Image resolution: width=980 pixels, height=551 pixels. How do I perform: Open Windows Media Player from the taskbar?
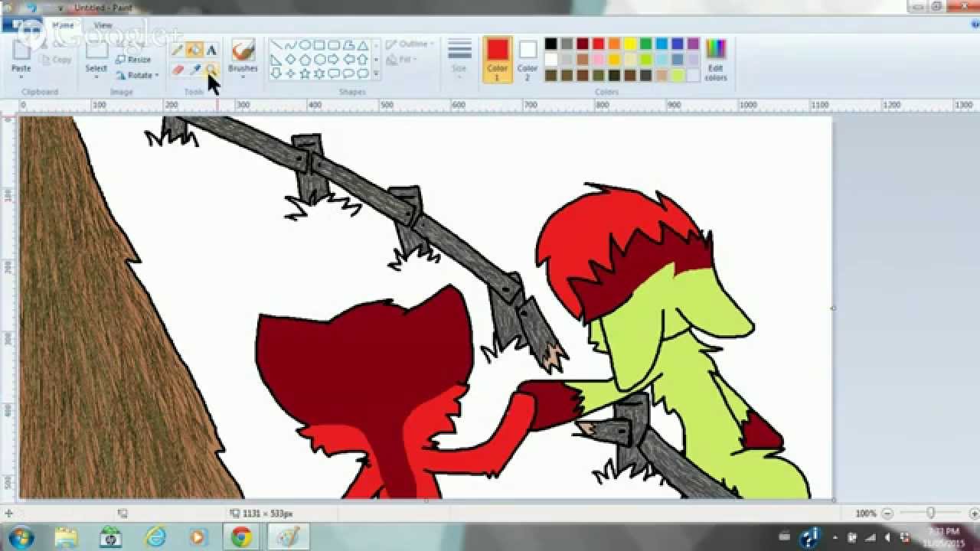pos(198,537)
